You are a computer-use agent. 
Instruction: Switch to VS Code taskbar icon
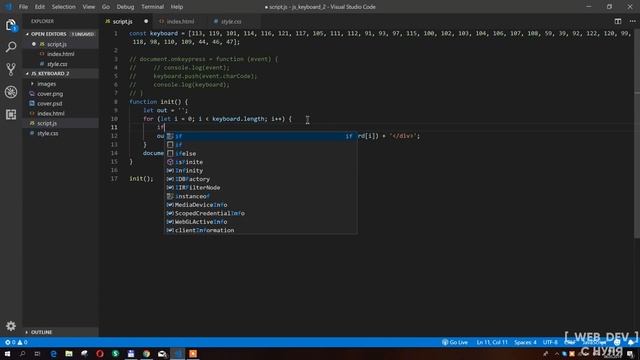pos(178,353)
